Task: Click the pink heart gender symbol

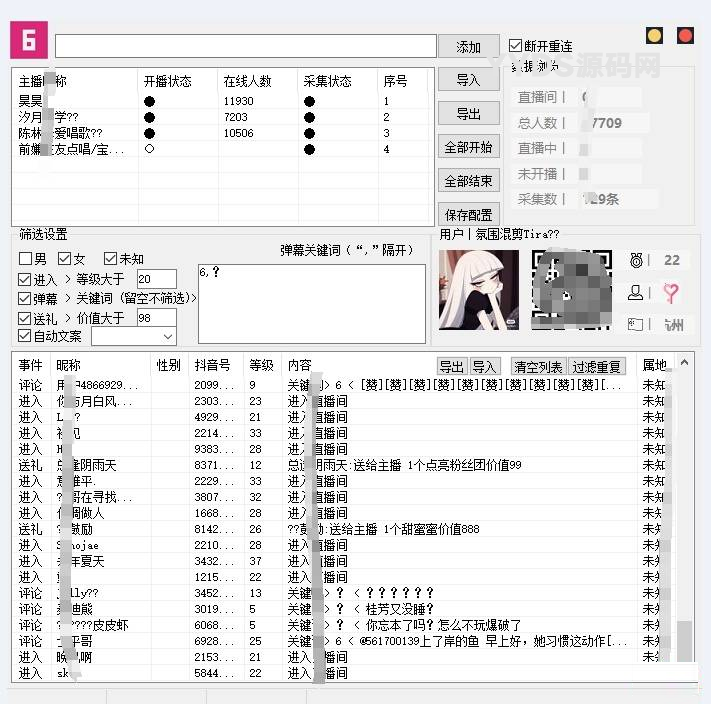Action: pyautogui.click(x=671, y=292)
